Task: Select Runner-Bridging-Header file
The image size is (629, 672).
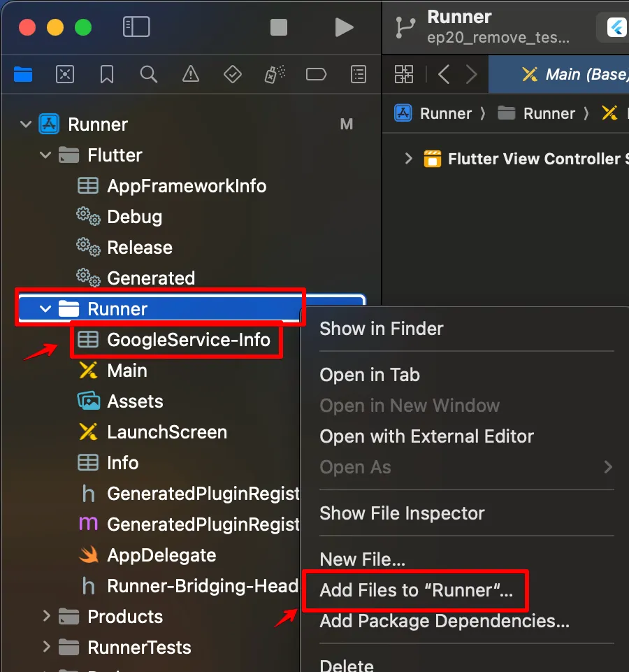Action: click(190, 586)
